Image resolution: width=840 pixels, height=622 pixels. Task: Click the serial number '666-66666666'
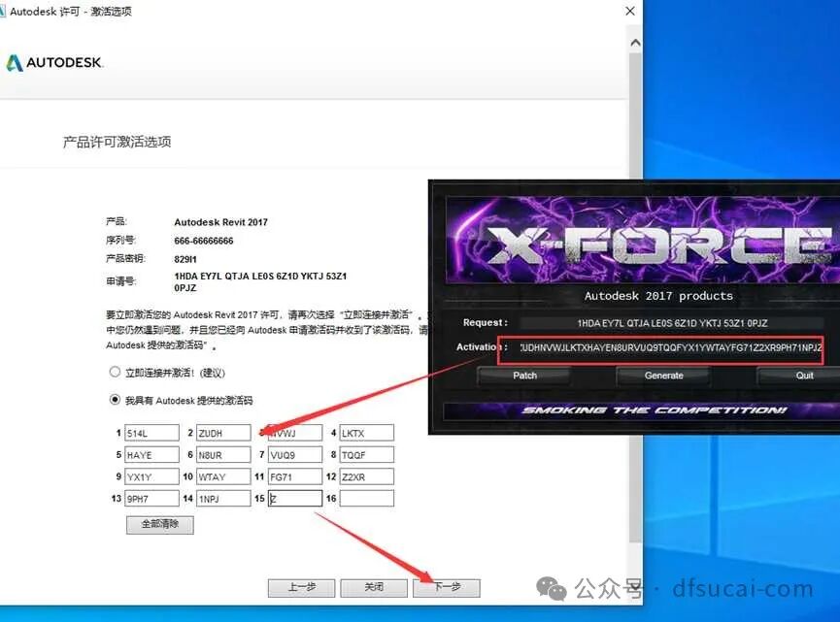click(204, 241)
